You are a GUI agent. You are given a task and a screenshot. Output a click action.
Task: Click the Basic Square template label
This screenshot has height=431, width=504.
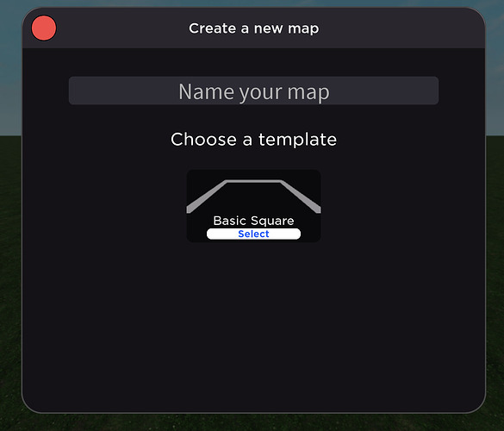point(253,221)
